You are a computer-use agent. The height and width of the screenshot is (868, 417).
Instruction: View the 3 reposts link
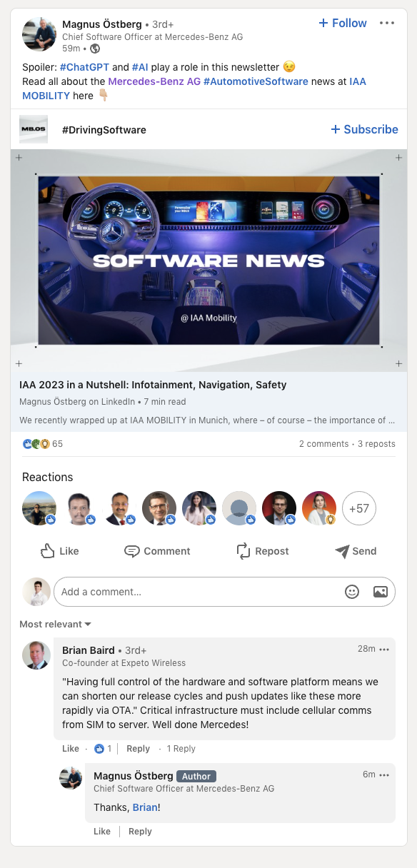pos(376,444)
